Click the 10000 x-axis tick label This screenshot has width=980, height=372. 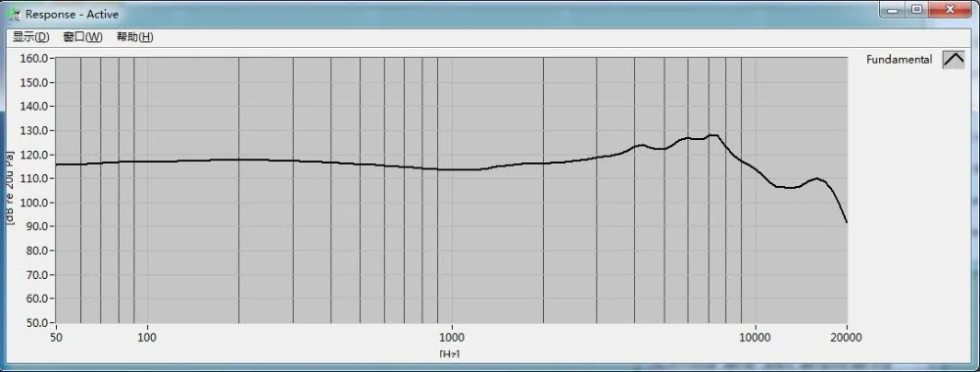click(x=756, y=337)
